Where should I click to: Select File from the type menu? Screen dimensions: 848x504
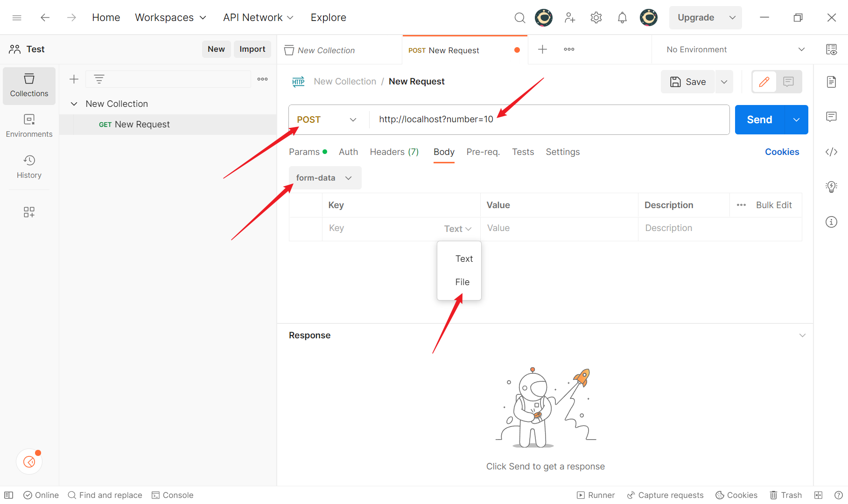(463, 282)
